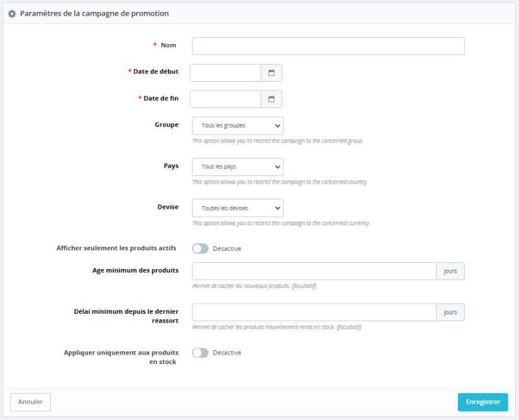The image size is (519, 420).
Task: Open the Devise currency dropdown
Action: pyautogui.click(x=238, y=208)
